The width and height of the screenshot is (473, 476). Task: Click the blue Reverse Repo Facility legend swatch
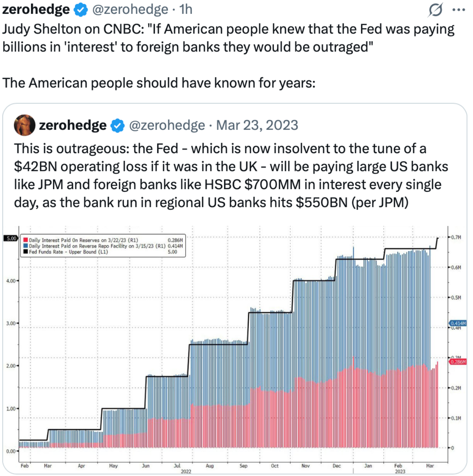[x=26, y=246]
